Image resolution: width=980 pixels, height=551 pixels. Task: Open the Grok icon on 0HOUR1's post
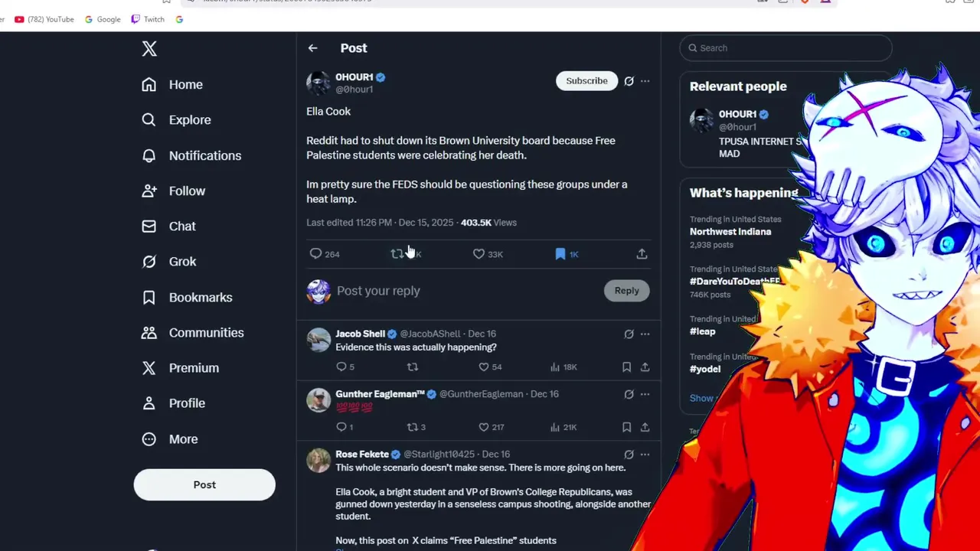point(629,81)
